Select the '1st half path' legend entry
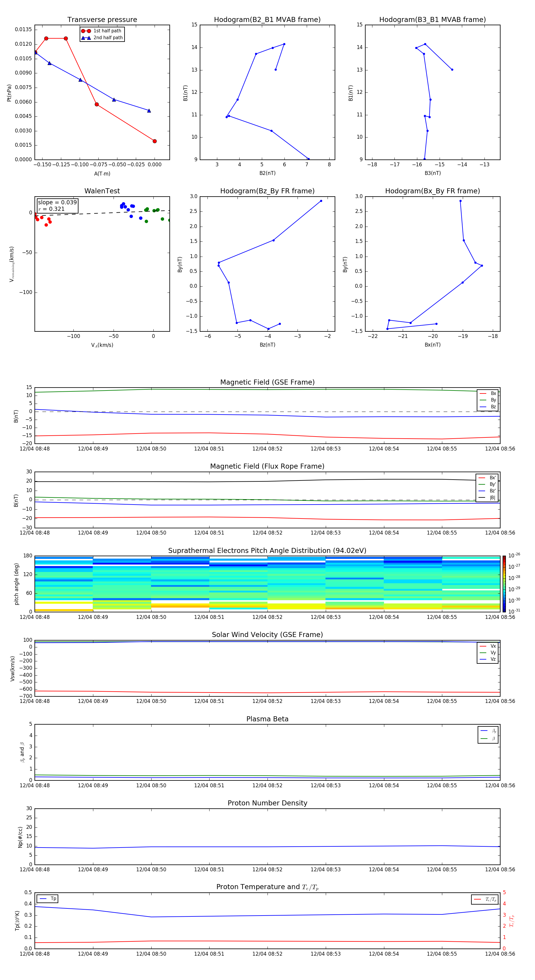 pyautogui.click(x=102, y=31)
